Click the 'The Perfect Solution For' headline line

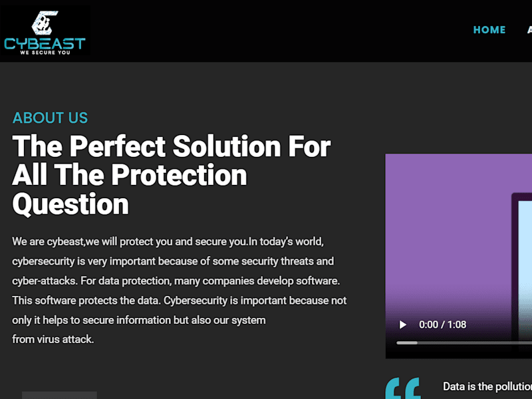(172, 146)
